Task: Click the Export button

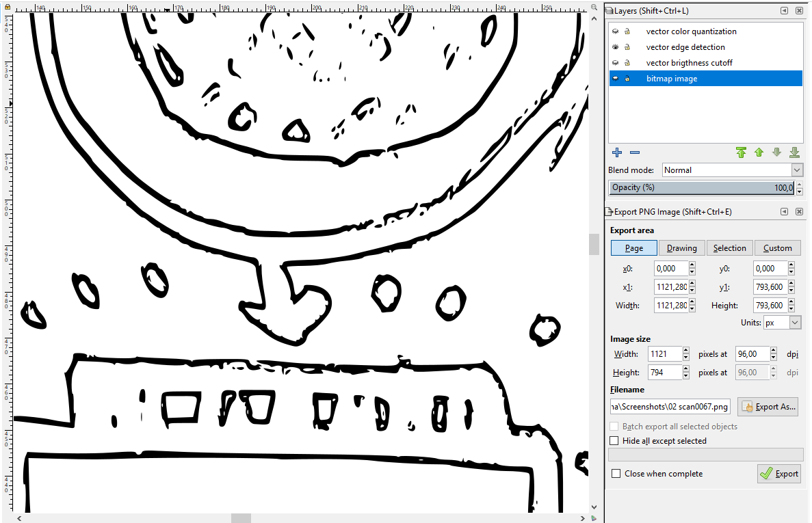Action: pyautogui.click(x=778, y=473)
